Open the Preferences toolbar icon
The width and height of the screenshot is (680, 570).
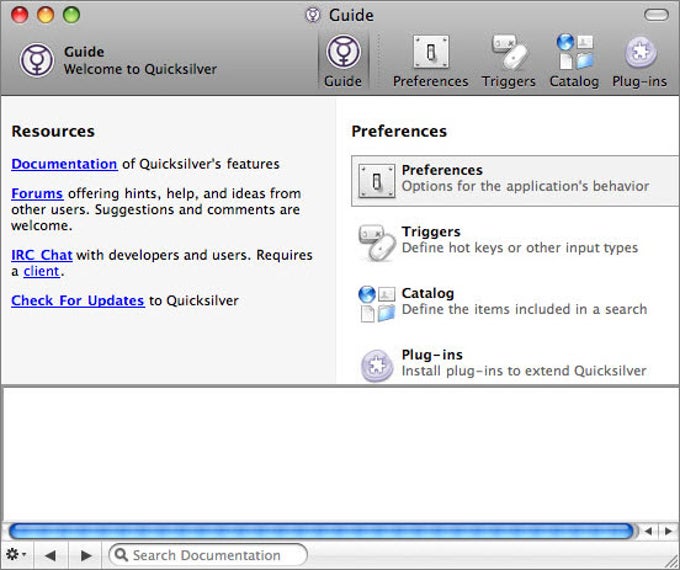coord(430,61)
